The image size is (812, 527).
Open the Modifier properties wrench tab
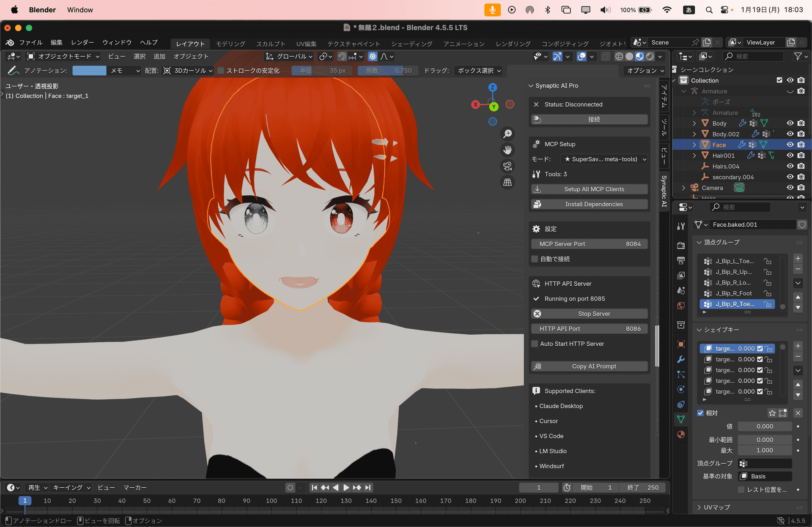tap(681, 359)
